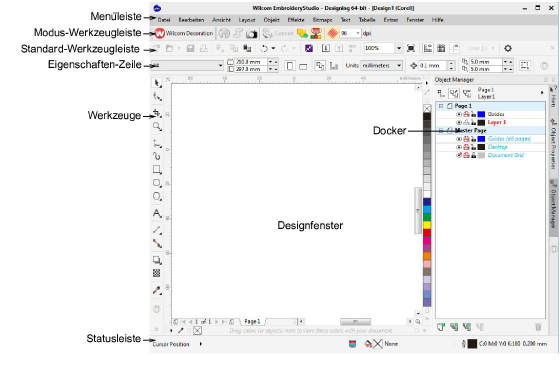Select the Connector line tool
Viewport: 560px width, 368px height.
[x=156, y=243]
